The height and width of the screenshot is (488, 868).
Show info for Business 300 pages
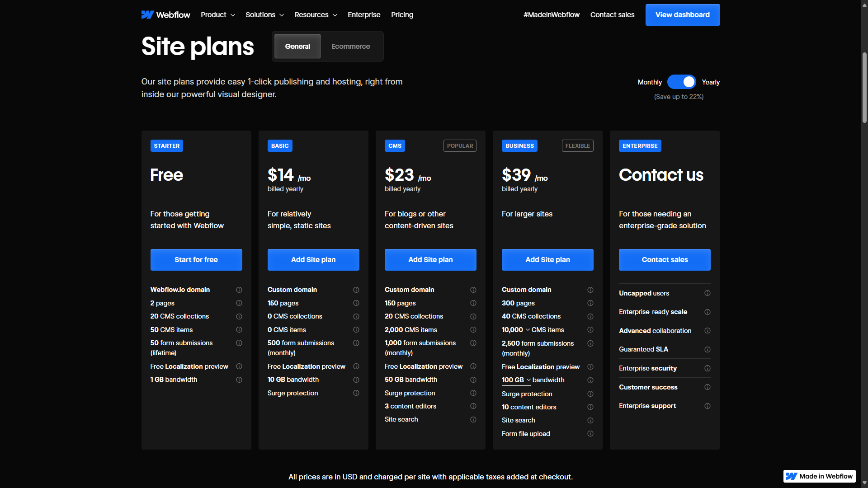590,303
